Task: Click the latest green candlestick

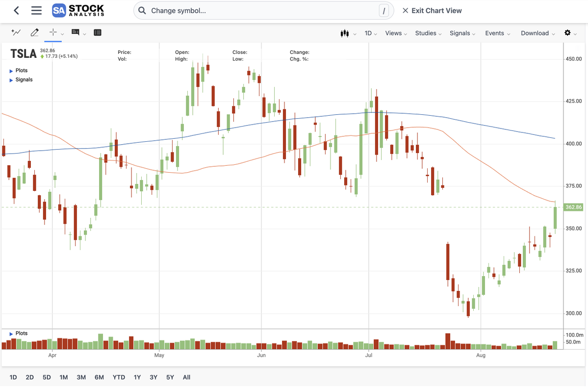Action: [x=555, y=217]
